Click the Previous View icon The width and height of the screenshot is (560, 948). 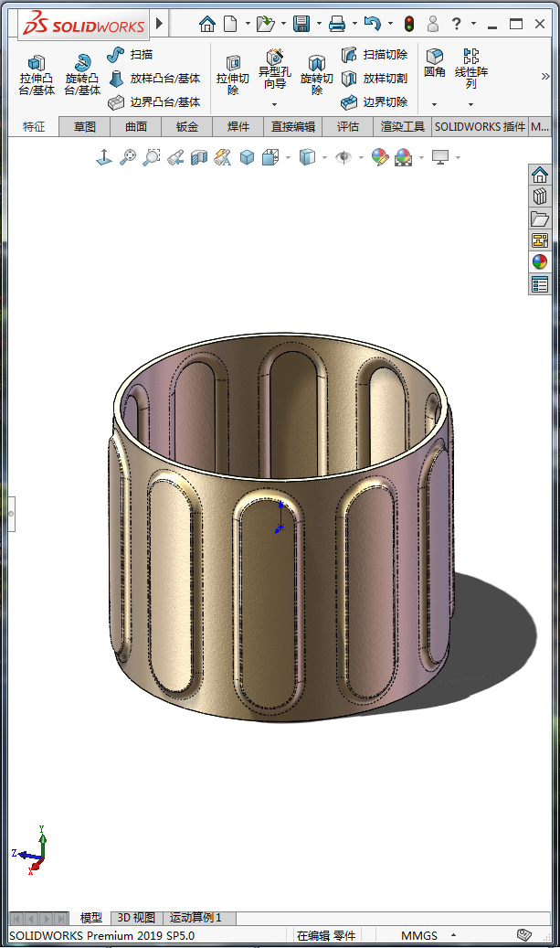click(175, 157)
